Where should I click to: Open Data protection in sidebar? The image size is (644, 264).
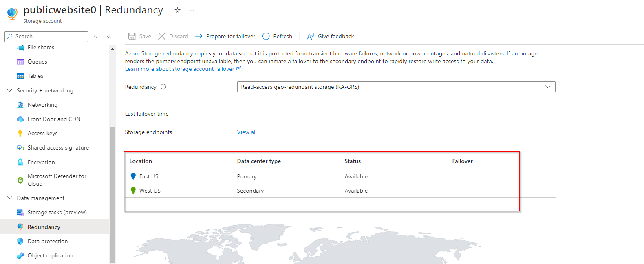coord(47,241)
